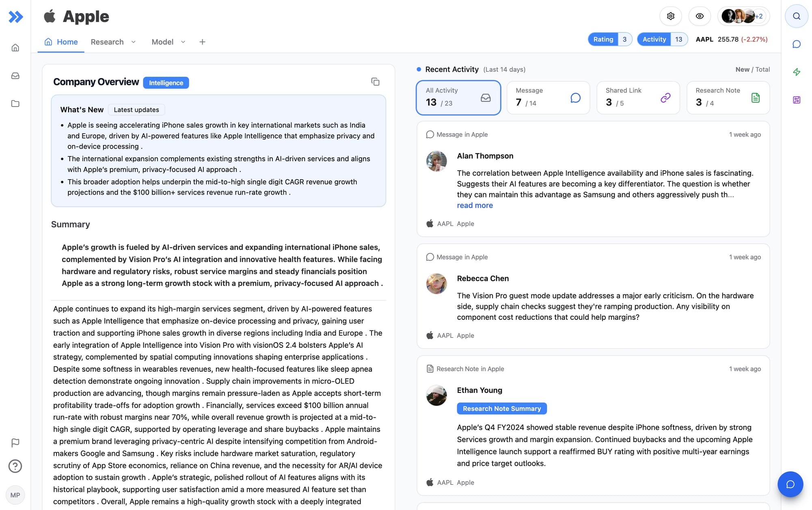
Task: Select the Message activity filter card
Action: tap(548, 98)
